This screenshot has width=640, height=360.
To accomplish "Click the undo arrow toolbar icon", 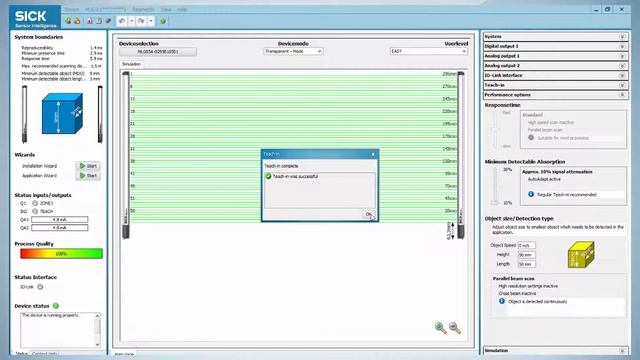I will click(x=122, y=21).
